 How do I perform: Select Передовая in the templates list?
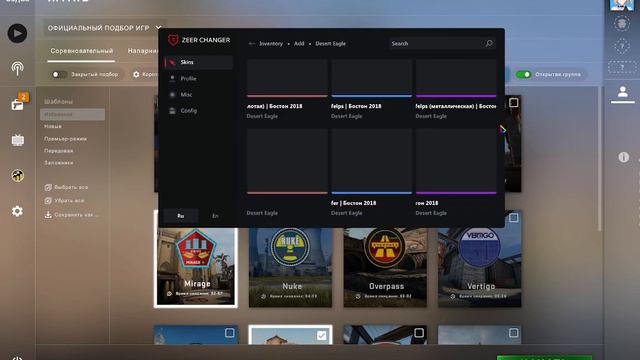coord(58,151)
